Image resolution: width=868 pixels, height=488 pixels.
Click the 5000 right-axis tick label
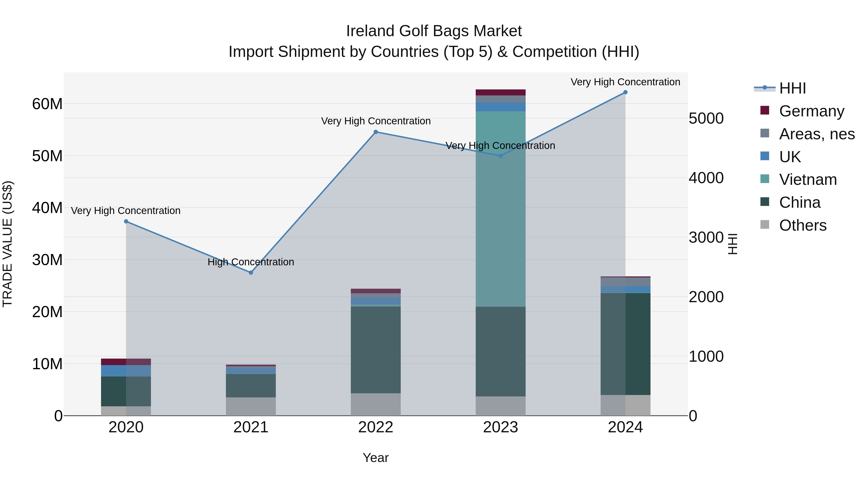pos(706,118)
